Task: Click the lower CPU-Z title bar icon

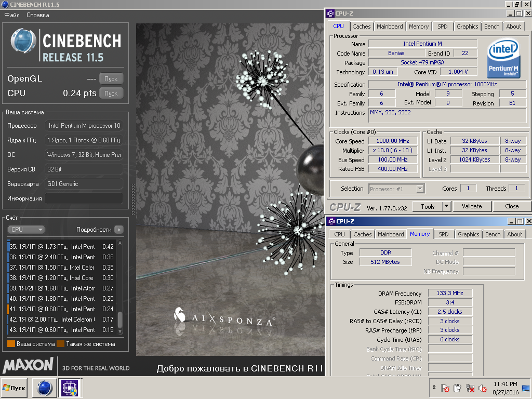Action: tap(331, 221)
